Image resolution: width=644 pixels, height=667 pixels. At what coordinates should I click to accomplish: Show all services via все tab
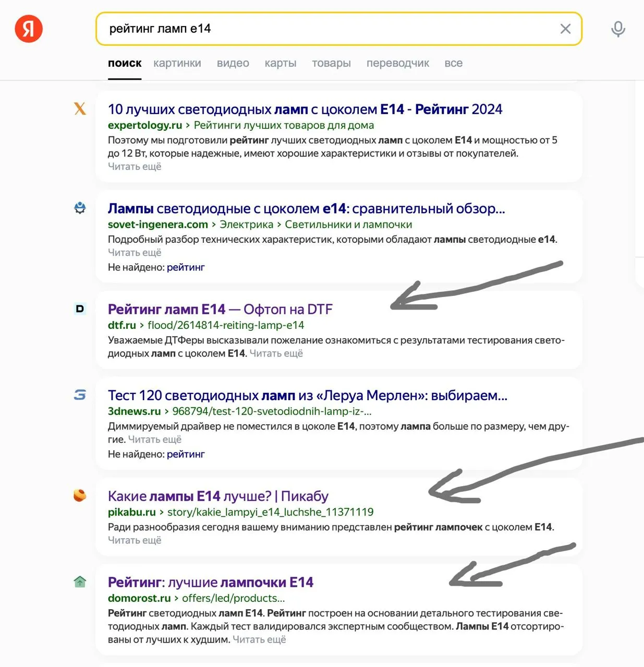pos(453,63)
